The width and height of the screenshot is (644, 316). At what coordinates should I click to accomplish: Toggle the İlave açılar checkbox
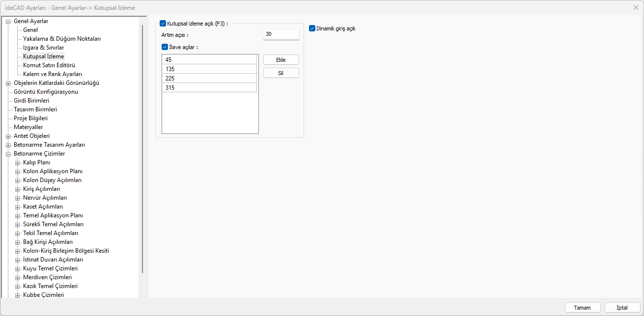165,47
